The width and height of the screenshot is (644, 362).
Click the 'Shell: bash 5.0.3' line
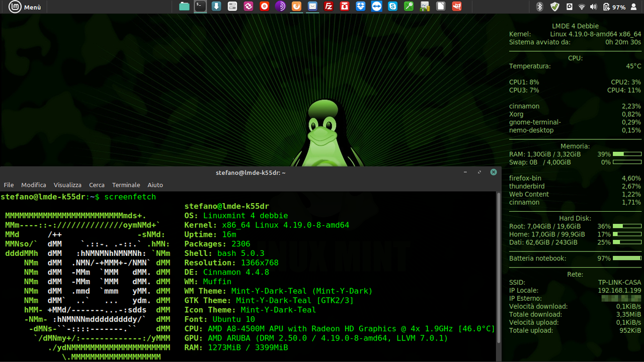(224, 253)
